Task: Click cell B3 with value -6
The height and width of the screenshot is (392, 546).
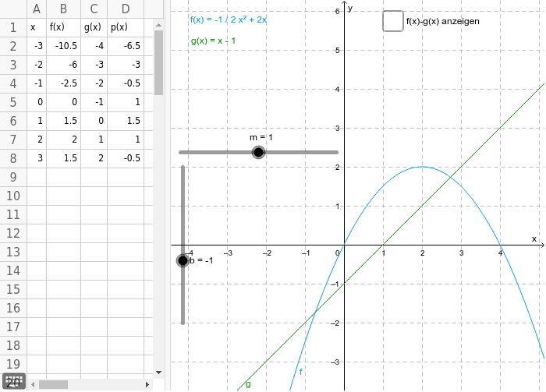Action: [63, 65]
